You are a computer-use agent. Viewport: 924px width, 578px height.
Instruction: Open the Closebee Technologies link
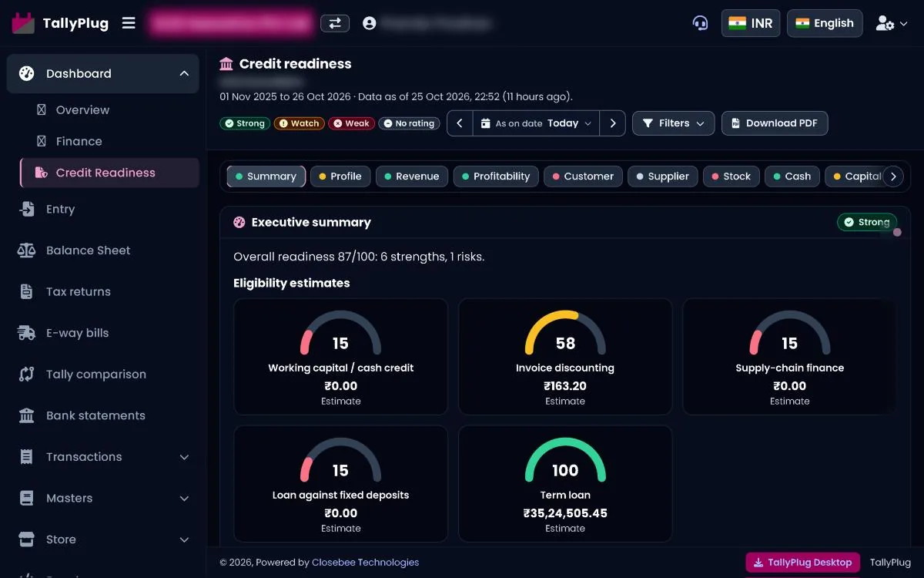point(366,563)
